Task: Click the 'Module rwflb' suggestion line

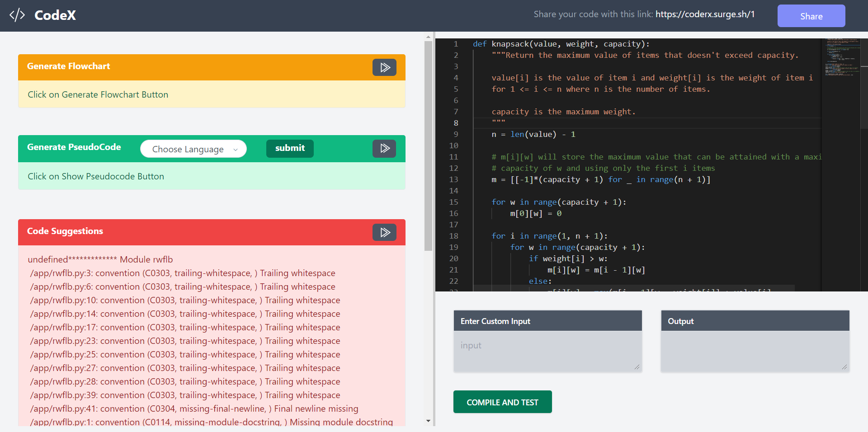Action: click(100, 259)
